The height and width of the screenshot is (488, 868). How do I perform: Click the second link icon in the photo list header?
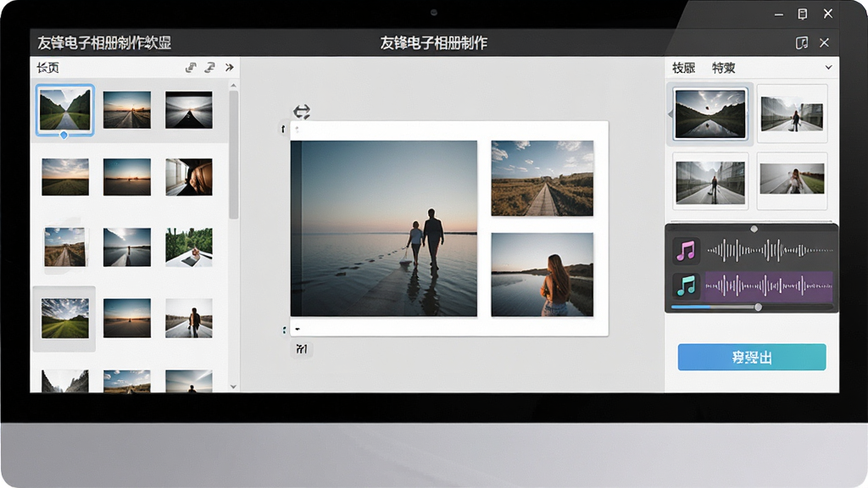(x=210, y=68)
